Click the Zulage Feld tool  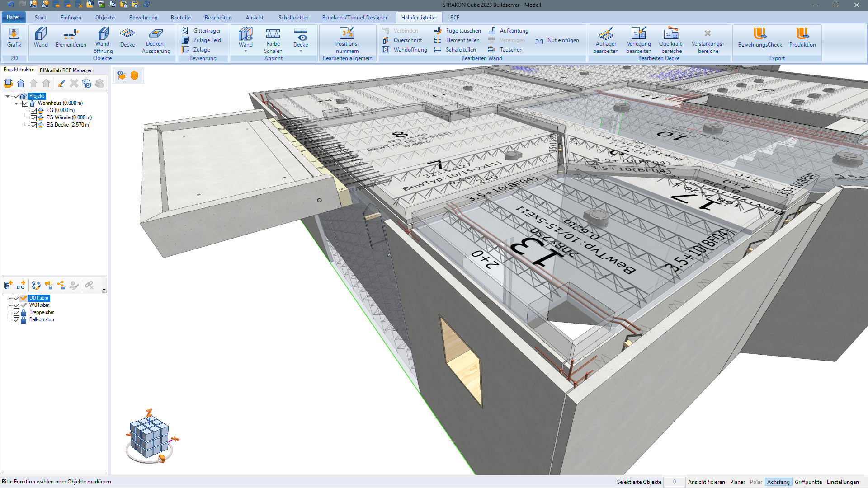(202, 40)
